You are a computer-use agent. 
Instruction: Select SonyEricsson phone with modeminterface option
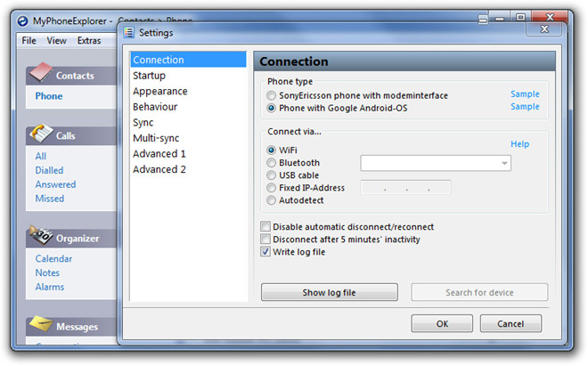click(x=271, y=95)
